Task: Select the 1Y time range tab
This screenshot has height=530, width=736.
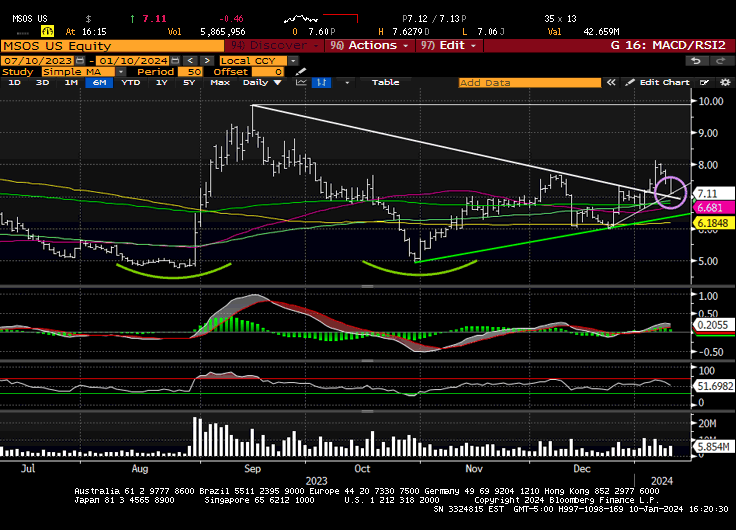Action: pyautogui.click(x=161, y=83)
